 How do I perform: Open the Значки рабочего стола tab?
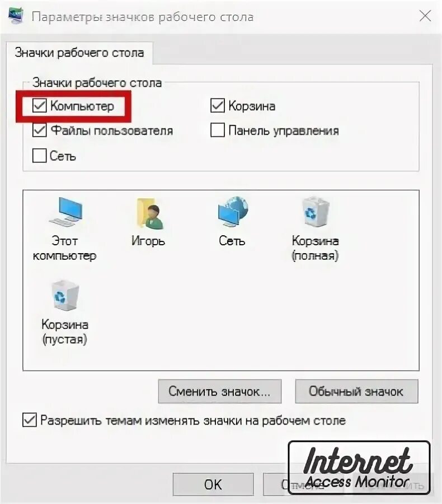(x=79, y=53)
